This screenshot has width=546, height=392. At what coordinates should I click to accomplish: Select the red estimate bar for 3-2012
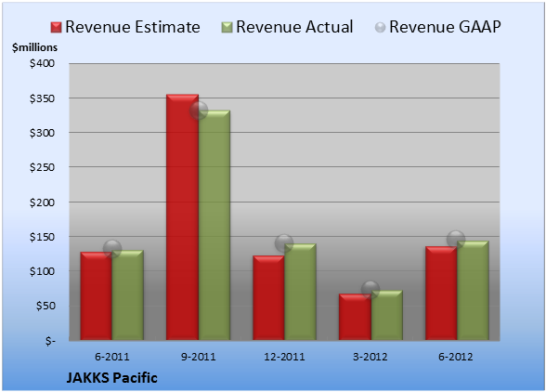355,317
